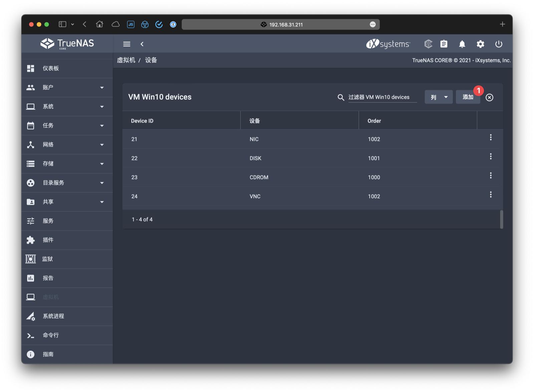
Task: Click the 添加 button
Action: (468, 97)
